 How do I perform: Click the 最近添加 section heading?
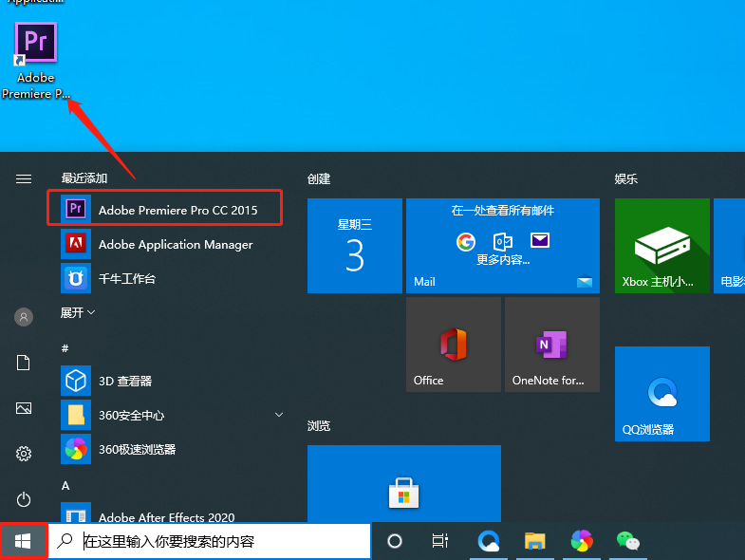[84, 178]
